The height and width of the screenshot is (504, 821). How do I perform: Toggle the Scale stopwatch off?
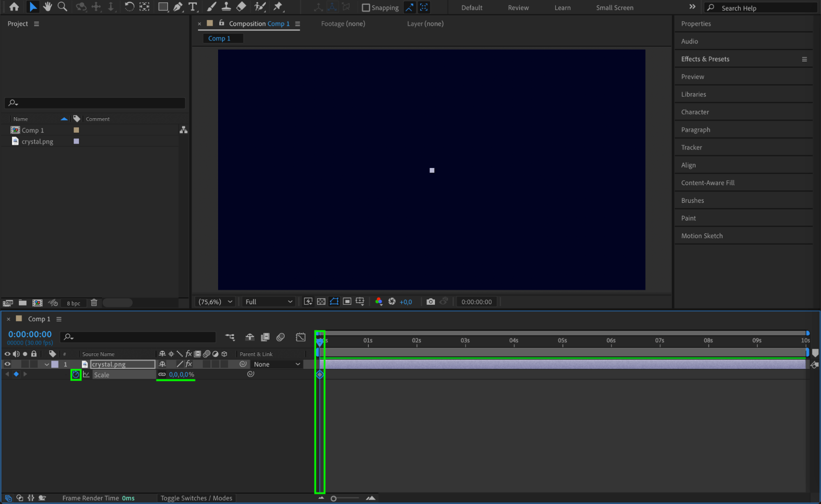coord(76,375)
